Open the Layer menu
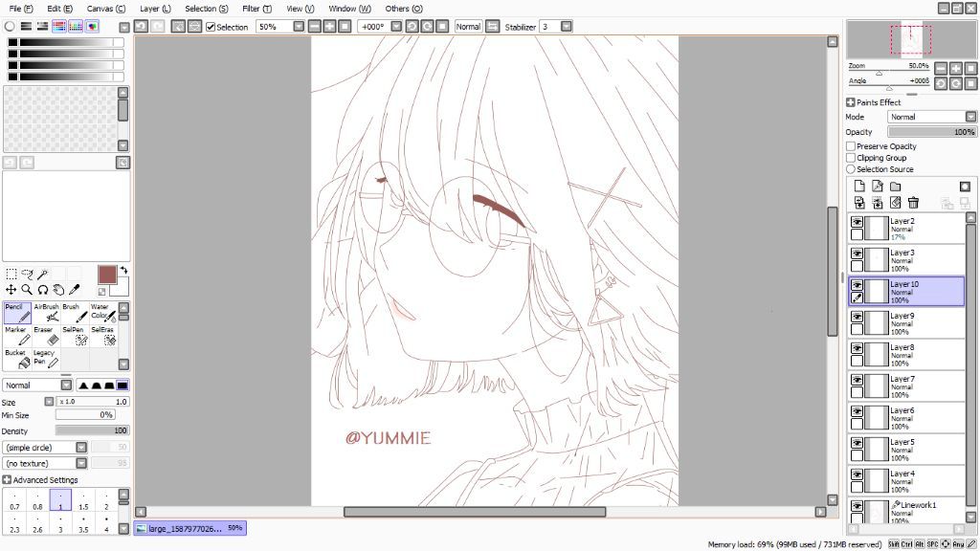This screenshot has width=980, height=551. click(155, 9)
